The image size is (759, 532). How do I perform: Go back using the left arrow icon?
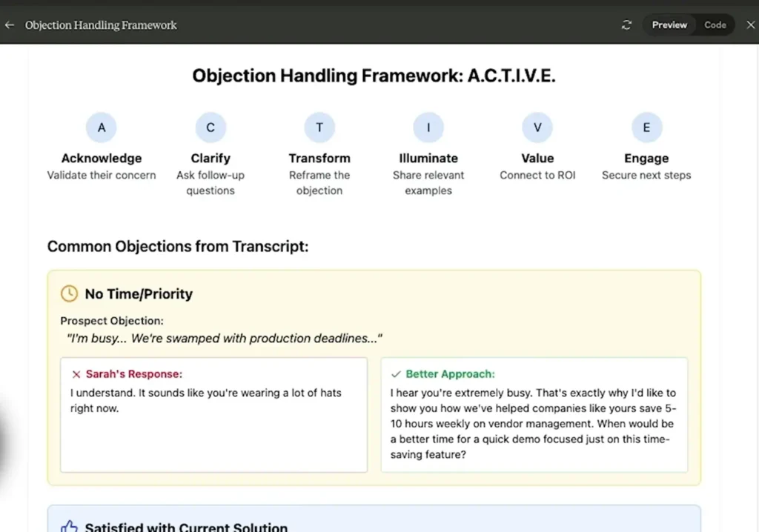coord(9,25)
